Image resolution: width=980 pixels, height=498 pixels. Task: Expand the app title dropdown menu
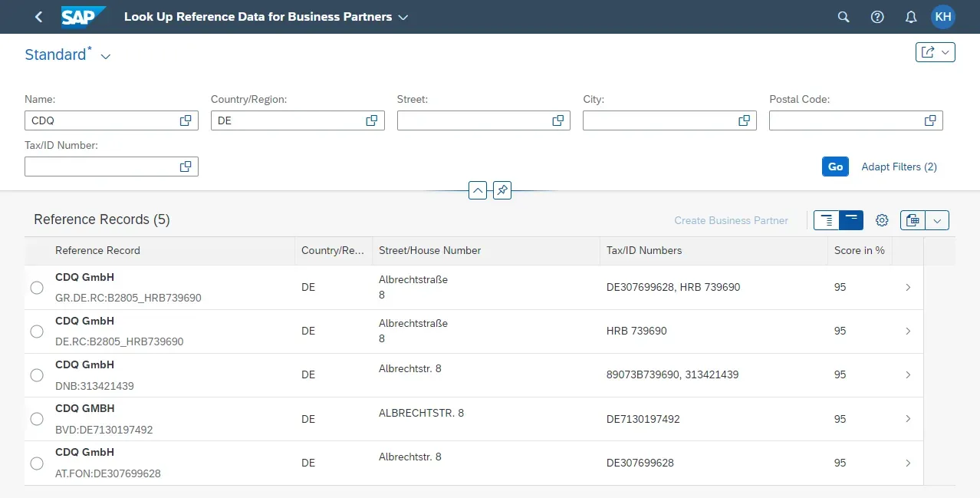403,17
